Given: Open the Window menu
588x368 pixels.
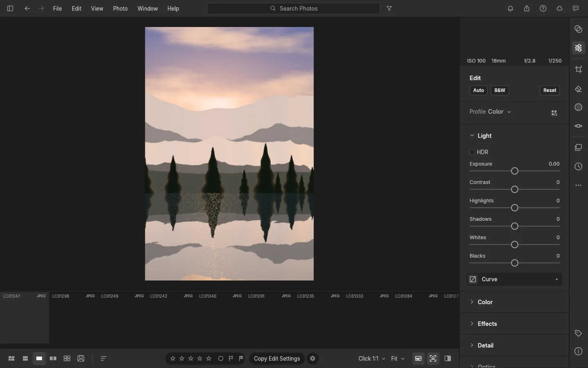Looking at the screenshot, I should tap(148, 9).
